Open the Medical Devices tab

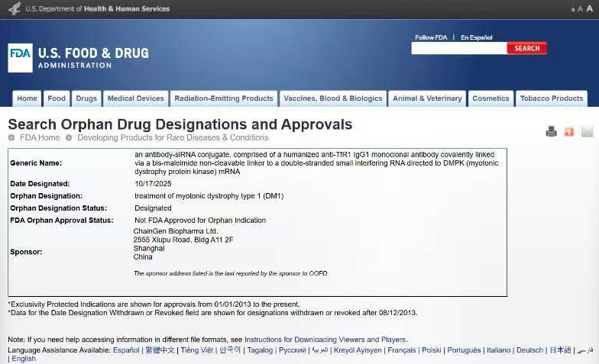pyautogui.click(x=135, y=98)
